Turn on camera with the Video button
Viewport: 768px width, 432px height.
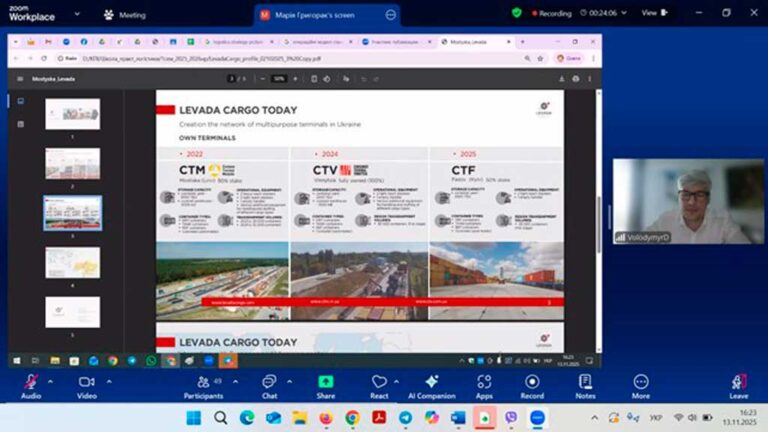[86, 382]
